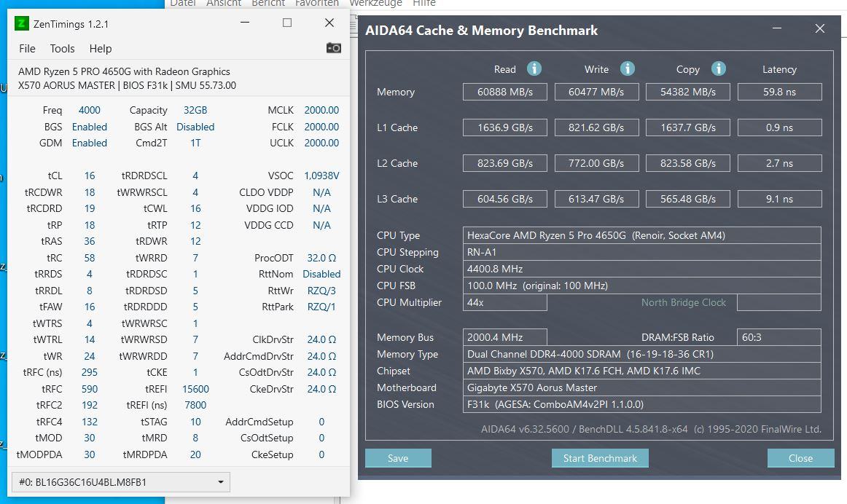
Task: Click the ZenTimings screenshot camera icon
Action: point(333,48)
